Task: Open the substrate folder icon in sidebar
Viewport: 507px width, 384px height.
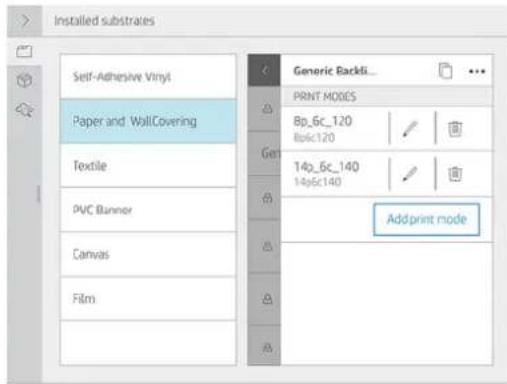Action: pyautogui.click(x=24, y=52)
